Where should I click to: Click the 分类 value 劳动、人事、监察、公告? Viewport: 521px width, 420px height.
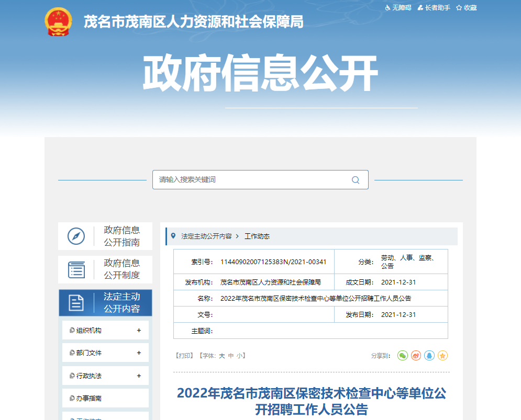(408, 262)
